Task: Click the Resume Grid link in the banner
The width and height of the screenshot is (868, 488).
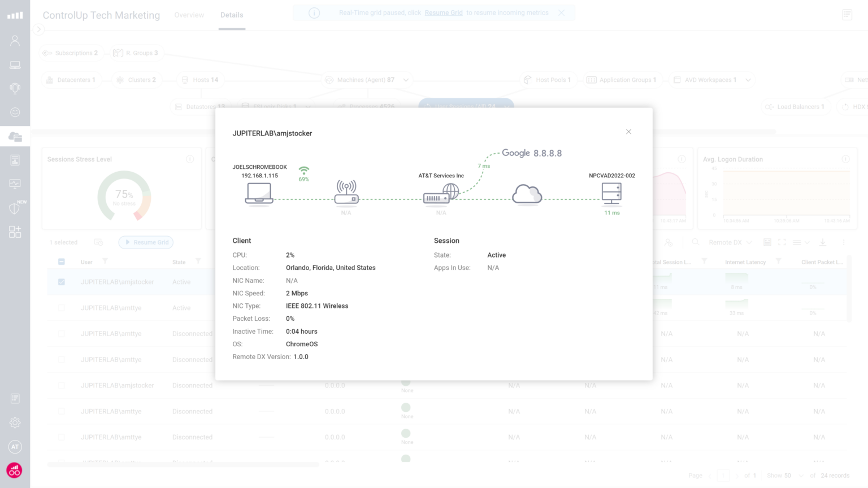Action: coord(444,12)
